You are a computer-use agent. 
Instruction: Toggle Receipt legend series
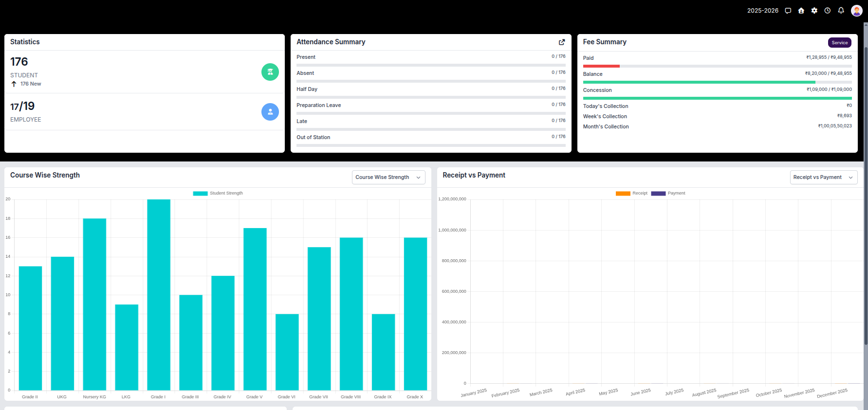pos(631,193)
